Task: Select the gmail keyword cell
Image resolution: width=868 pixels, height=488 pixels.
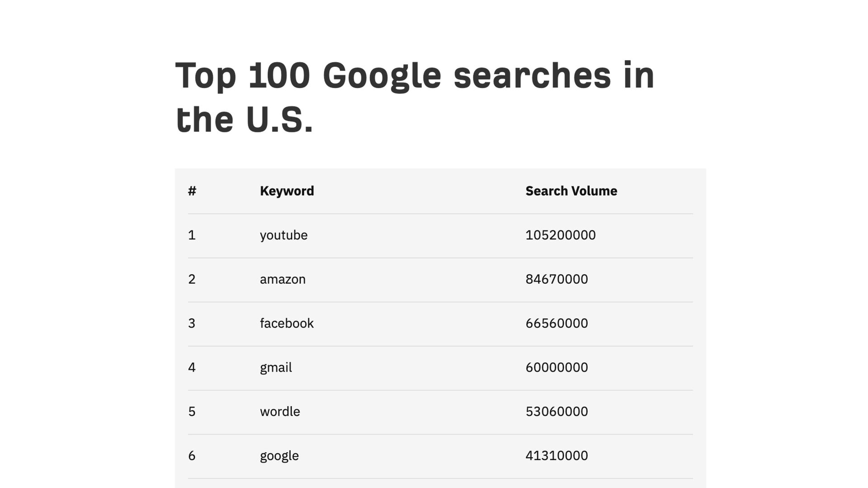Action: [x=276, y=367]
